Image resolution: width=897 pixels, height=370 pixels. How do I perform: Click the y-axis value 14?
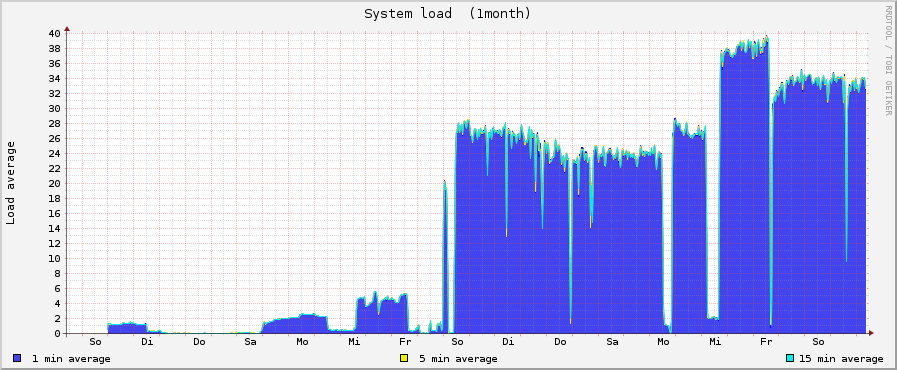click(x=54, y=229)
